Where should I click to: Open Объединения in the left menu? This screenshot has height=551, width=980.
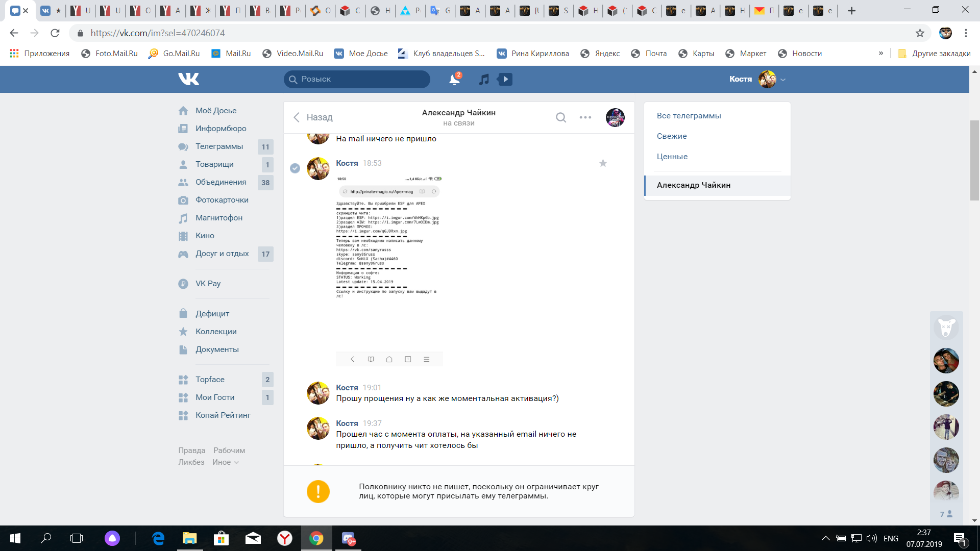(220, 182)
